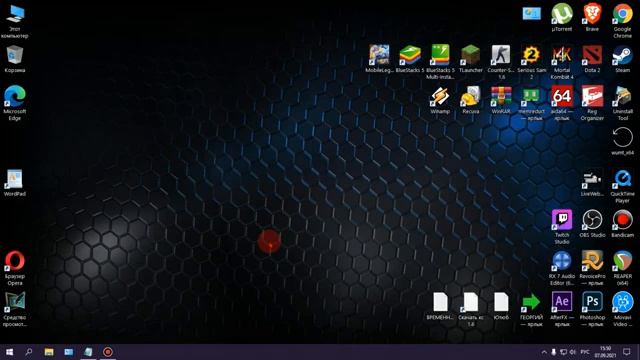The image size is (640, 360).
Task: Select the WordPad shortcut
Action: (x=15, y=183)
